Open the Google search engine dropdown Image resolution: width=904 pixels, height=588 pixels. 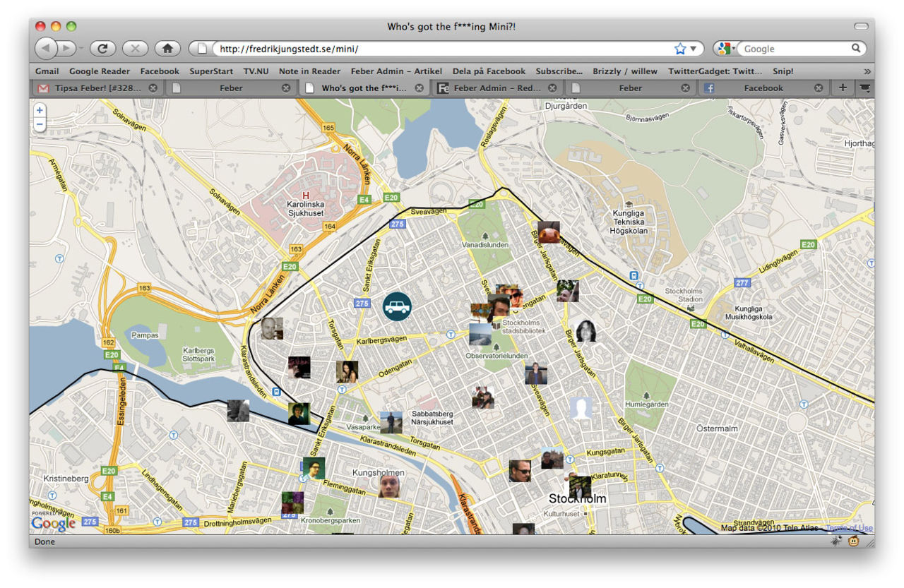(x=727, y=49)
